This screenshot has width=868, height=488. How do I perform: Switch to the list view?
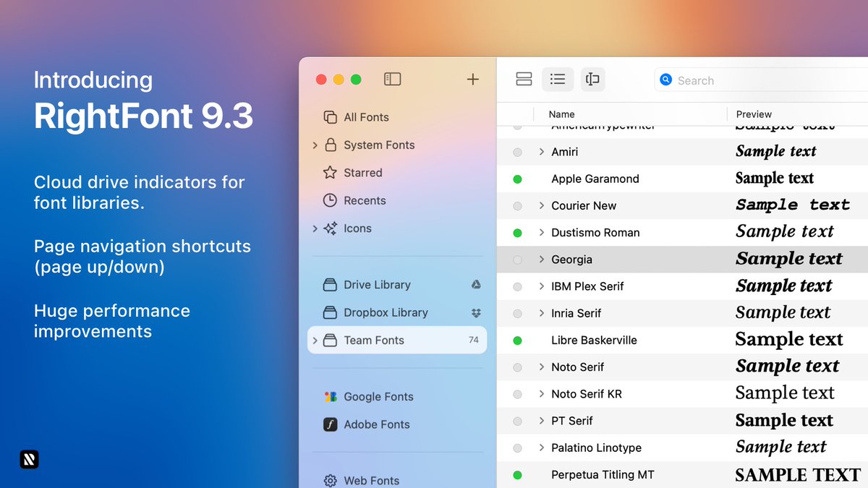[x=557, y=80]
